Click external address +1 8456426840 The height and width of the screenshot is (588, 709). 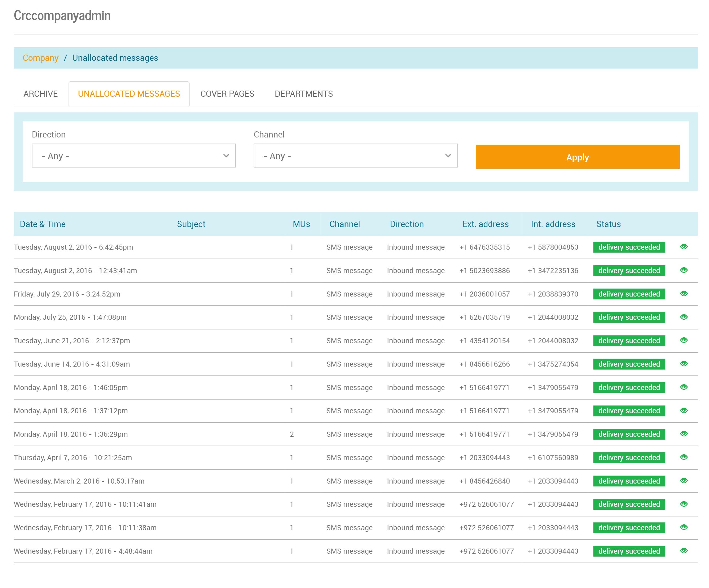[484, 481]
